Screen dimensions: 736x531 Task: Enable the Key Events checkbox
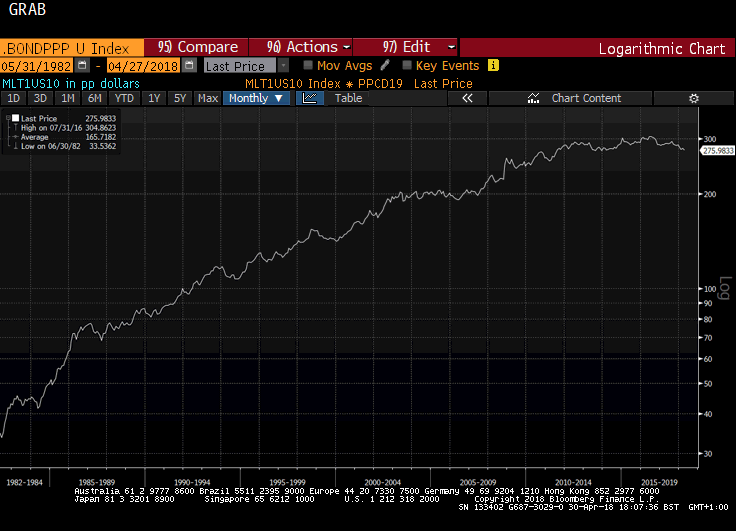[x=406, y=65]
